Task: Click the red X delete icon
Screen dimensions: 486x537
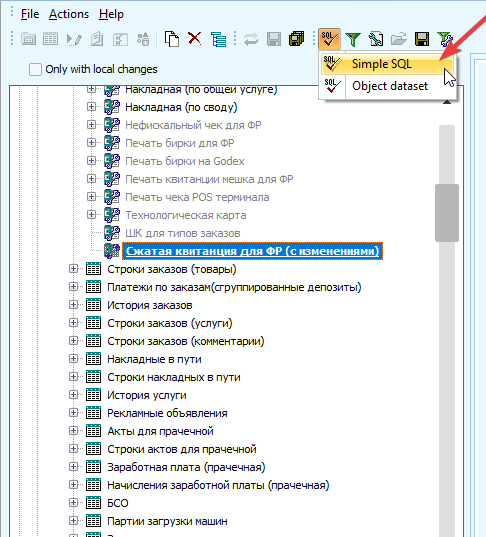Action: pos(195,38)
